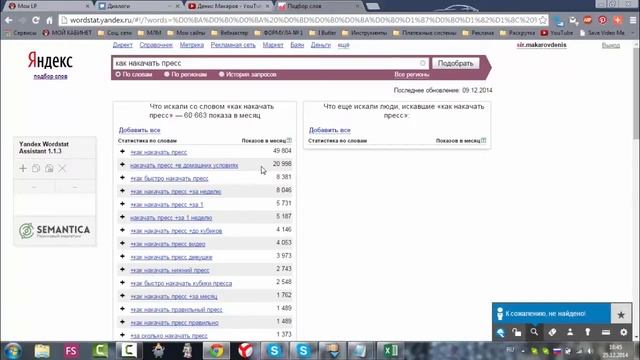Screen dimensions: 640x360
Task: Select the «По регионам» radio button
Action: point(167,74)
